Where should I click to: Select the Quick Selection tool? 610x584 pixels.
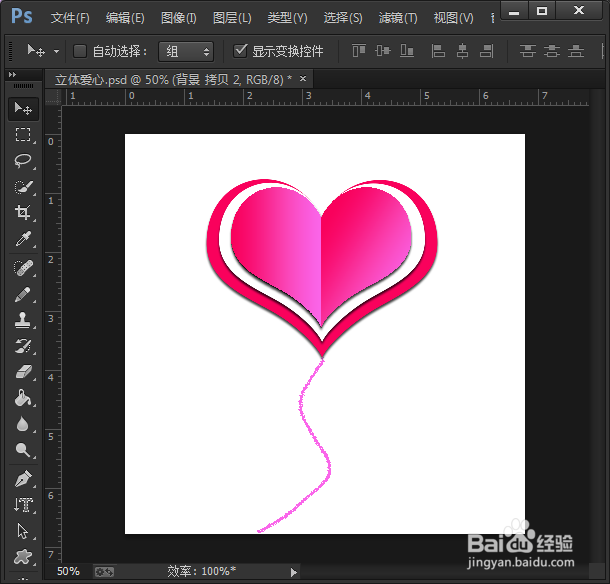(23, 187)
